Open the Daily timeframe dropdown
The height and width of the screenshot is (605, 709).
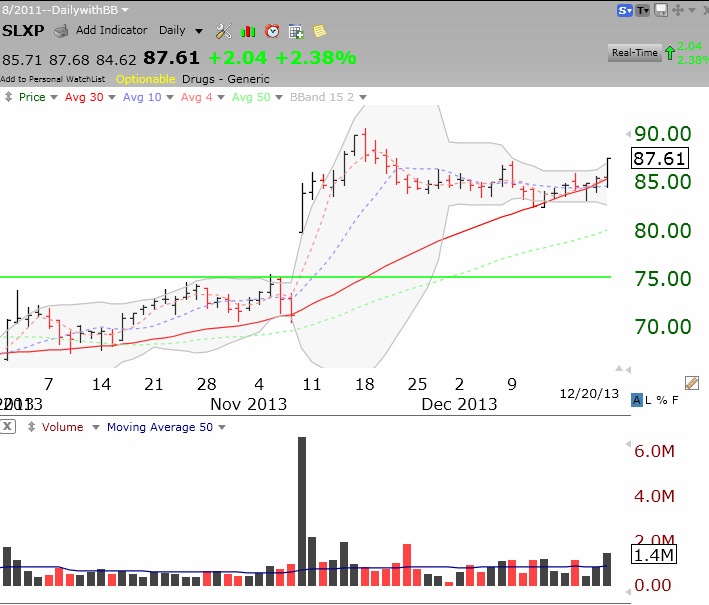[x=182, y=31]
